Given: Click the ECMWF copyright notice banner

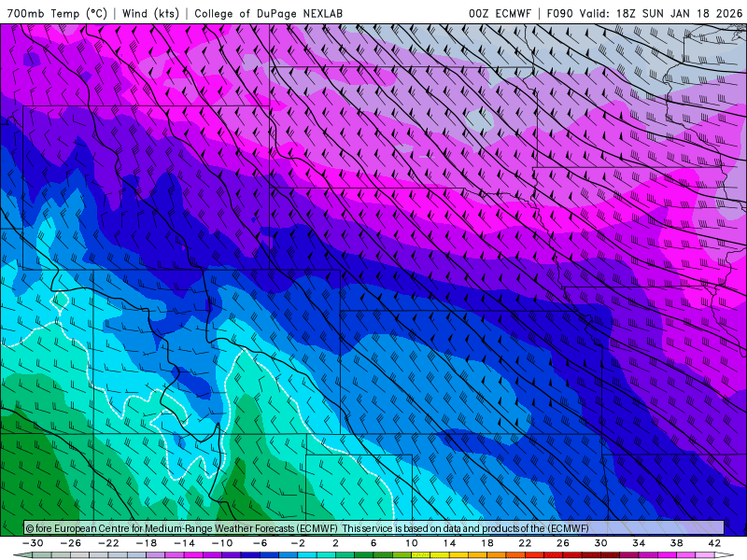Looking at the screenshot, I should pos(374,528).
